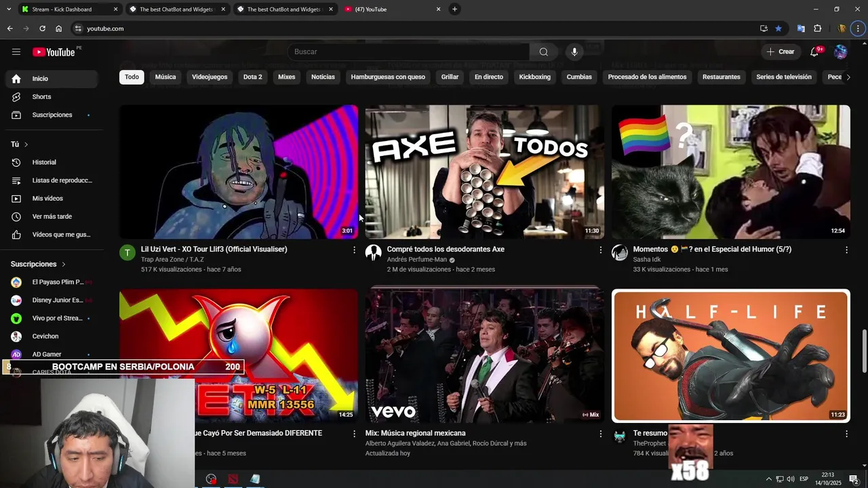Screen dimensions: 868x488
Task: Open Disney Junior subscription channel
Action: click(52, 300)
